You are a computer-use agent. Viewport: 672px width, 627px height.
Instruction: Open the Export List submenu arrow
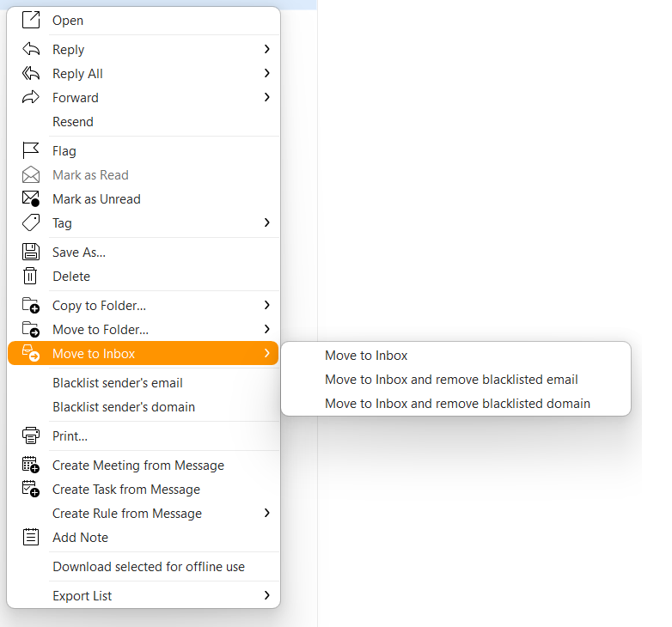(267, 595)
